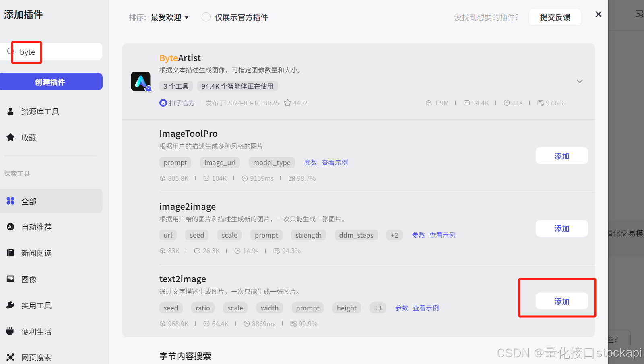Click the 收藏 star icon
Screen dimensions: 644x364
tap(10, 137)
